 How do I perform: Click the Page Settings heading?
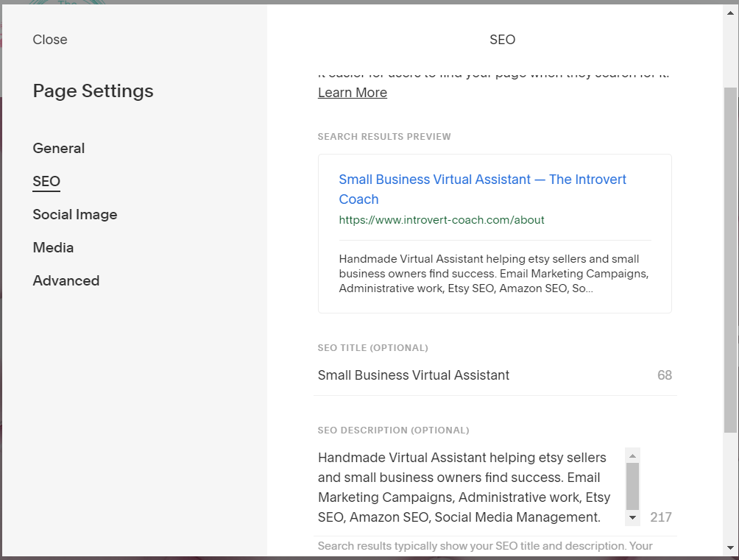point(93,91)
